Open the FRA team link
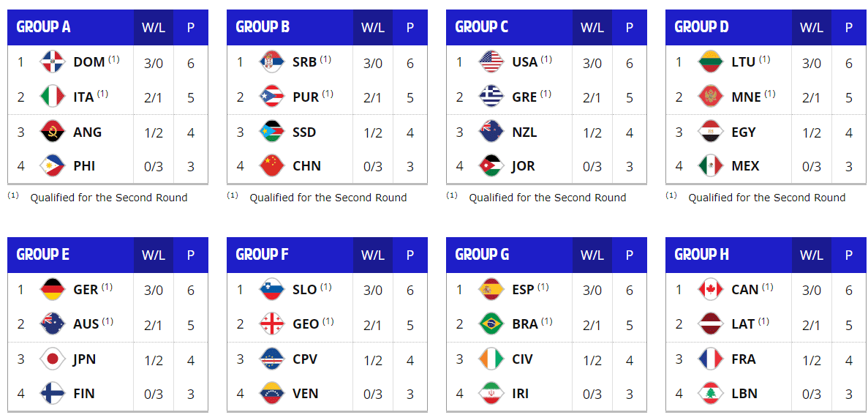Viewport: 868px width, 415px height. point(744,359)
